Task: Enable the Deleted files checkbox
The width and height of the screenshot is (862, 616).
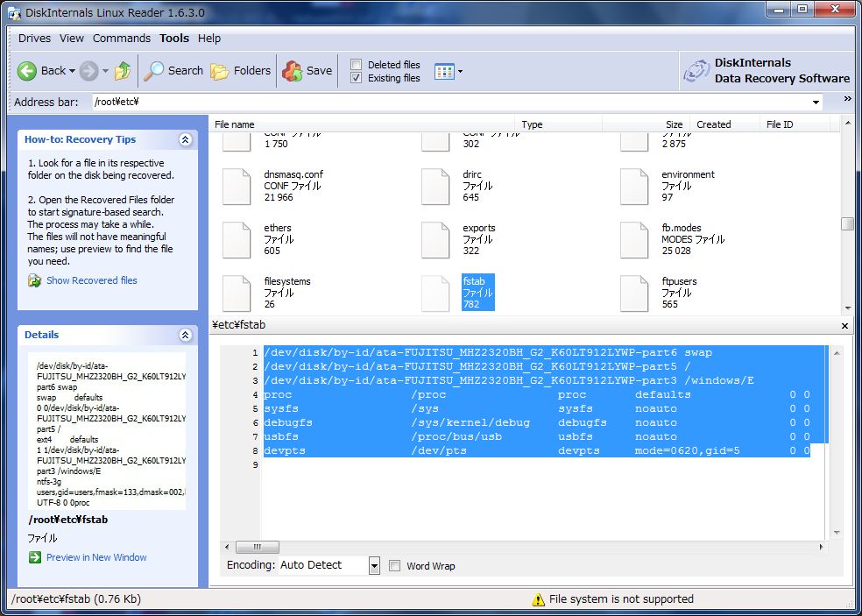Action: click(357, 64)
